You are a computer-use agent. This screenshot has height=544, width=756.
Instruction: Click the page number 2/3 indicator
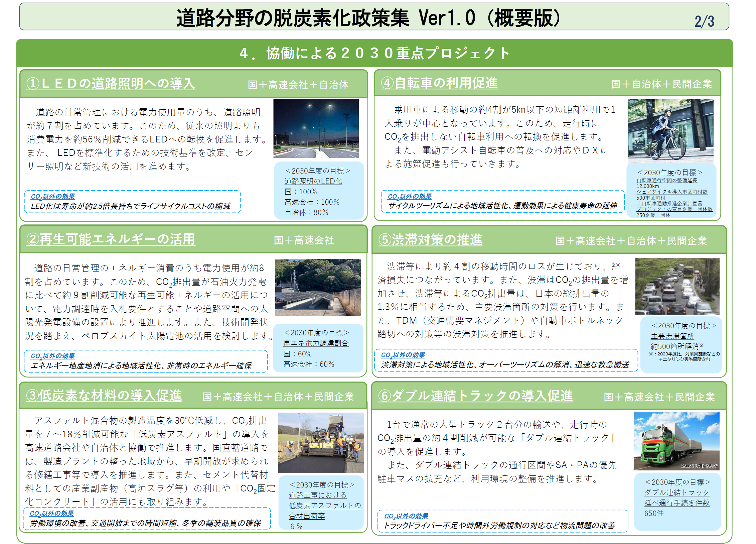(704, 21)
